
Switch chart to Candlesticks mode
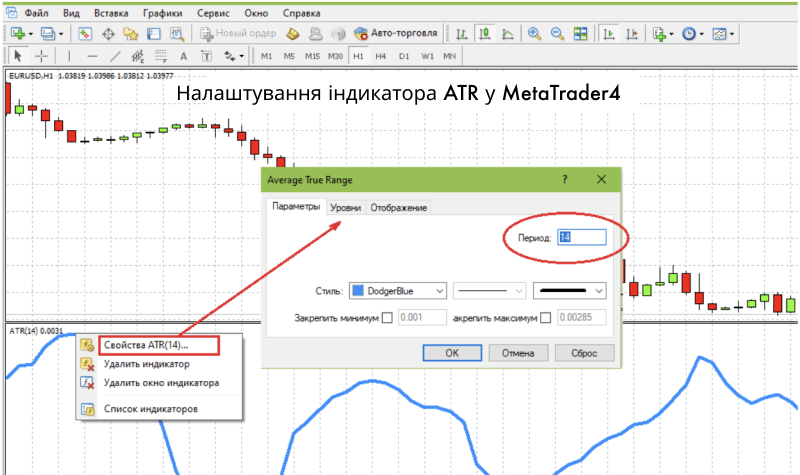click(x=485, y=34)
